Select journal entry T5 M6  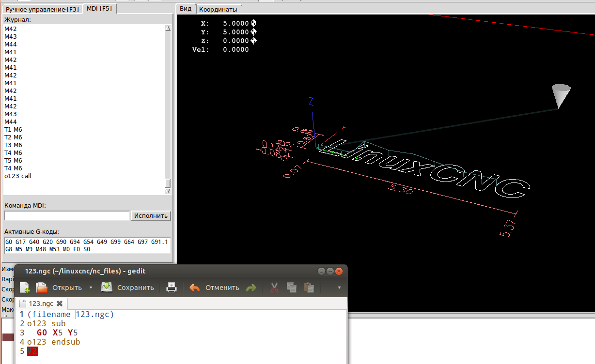13,161
